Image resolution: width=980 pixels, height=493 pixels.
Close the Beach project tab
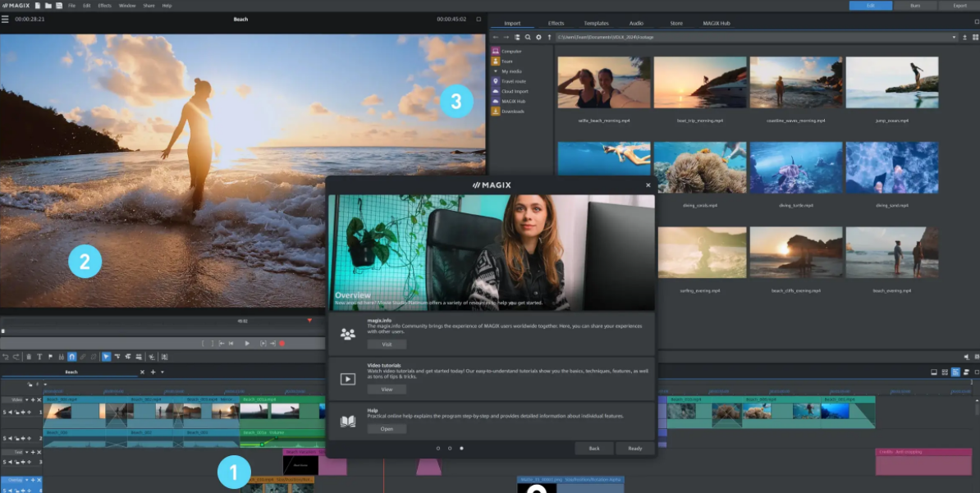click(142, 372)
